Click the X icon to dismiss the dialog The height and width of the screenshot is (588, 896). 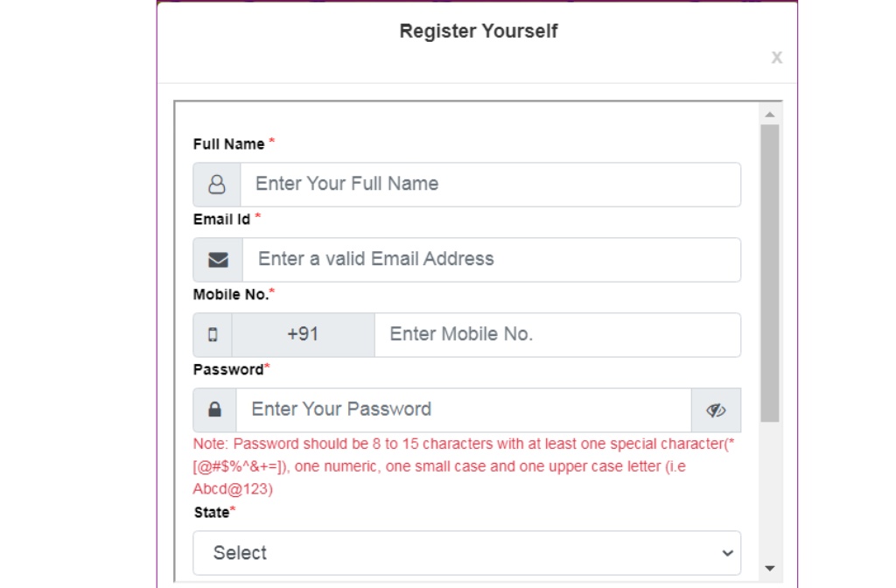775,58
